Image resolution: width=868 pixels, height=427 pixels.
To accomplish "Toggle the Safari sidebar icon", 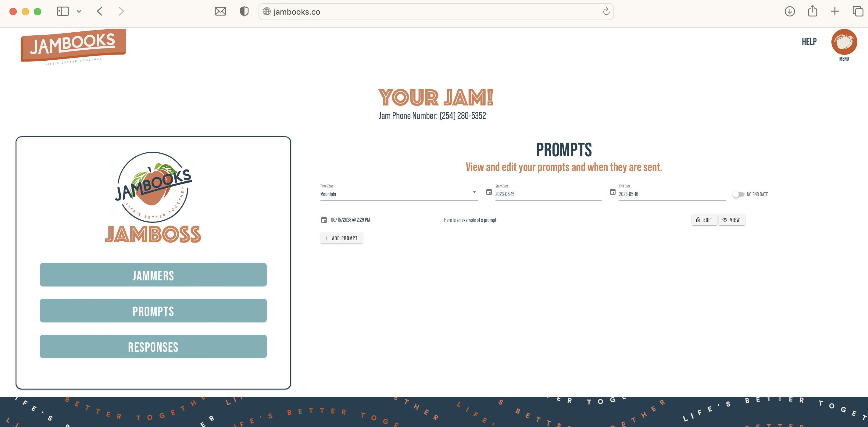I will point(63,12).
